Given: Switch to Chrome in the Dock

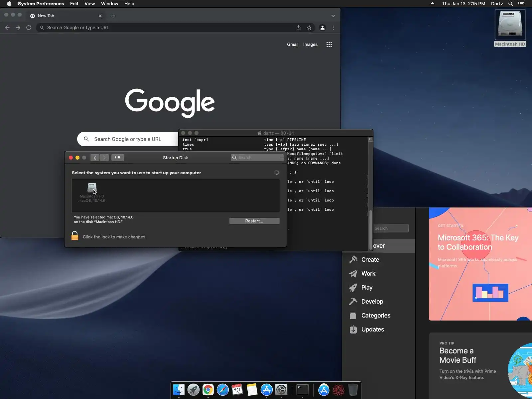Looking at the screenshot, I should [x=208, y=390].
